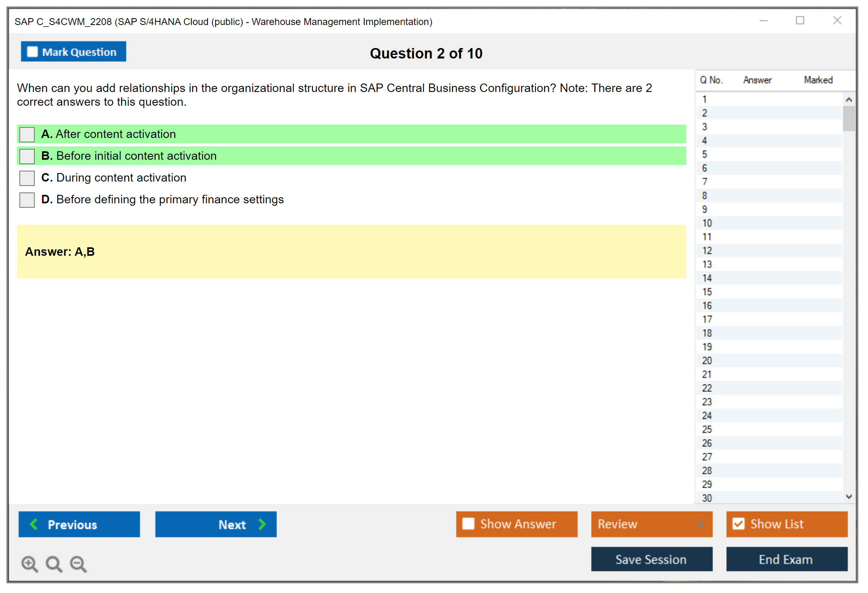Click the zoom in magnifier icon

[x=29, y=564]
